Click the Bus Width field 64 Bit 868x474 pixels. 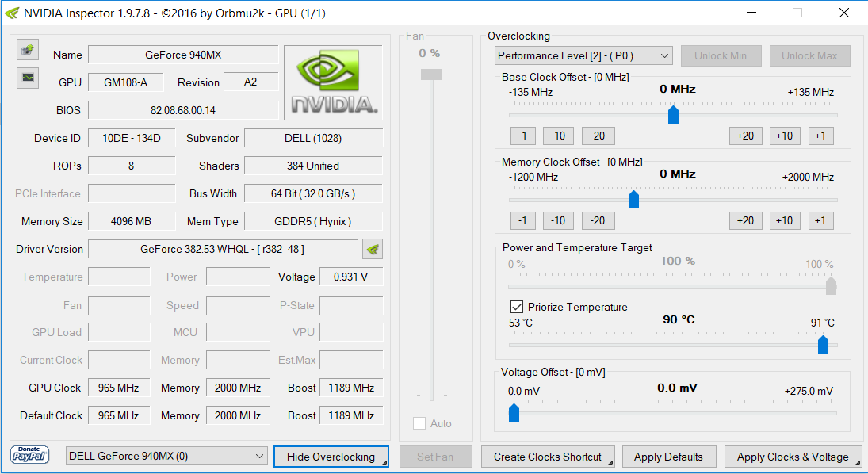tap(313, 193)
